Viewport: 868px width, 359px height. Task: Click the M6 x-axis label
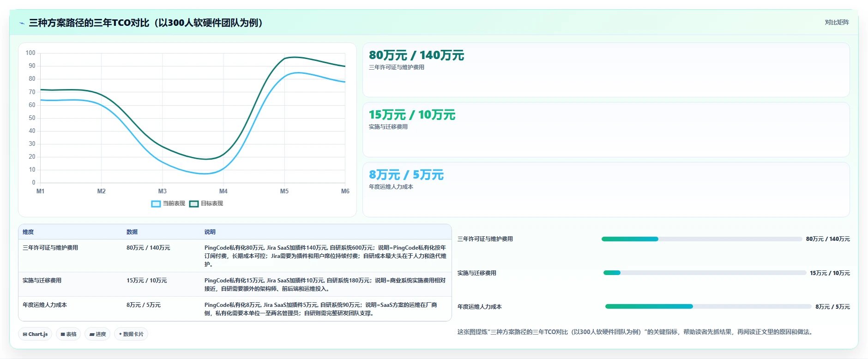point(345,191)
